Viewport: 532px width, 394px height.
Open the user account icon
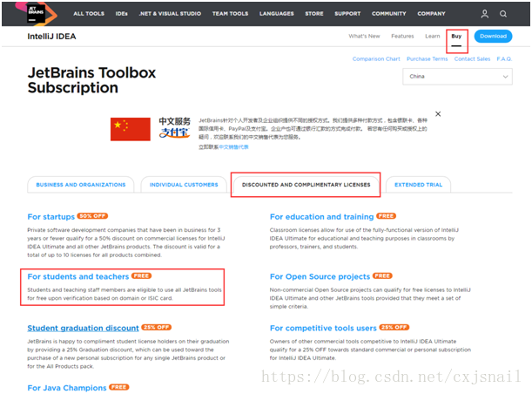pos(484,14)
